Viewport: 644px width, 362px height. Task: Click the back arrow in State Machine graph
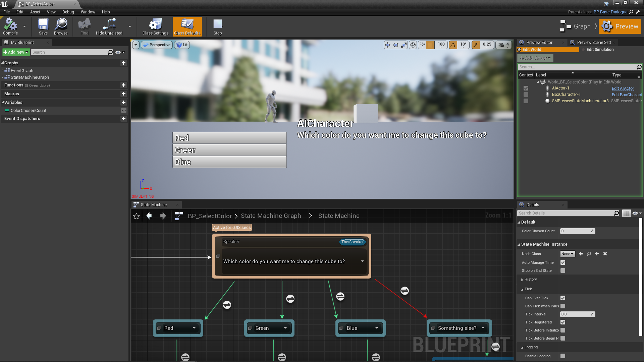pos(149,216)
